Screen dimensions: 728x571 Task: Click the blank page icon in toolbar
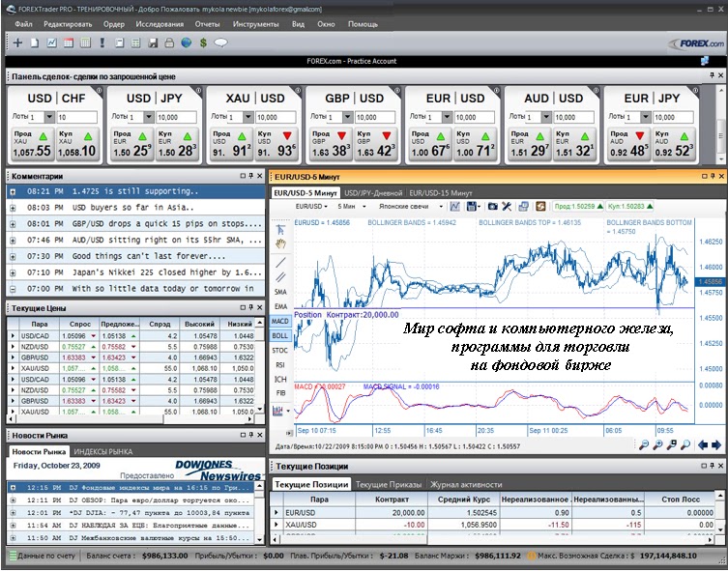point(35,43)
